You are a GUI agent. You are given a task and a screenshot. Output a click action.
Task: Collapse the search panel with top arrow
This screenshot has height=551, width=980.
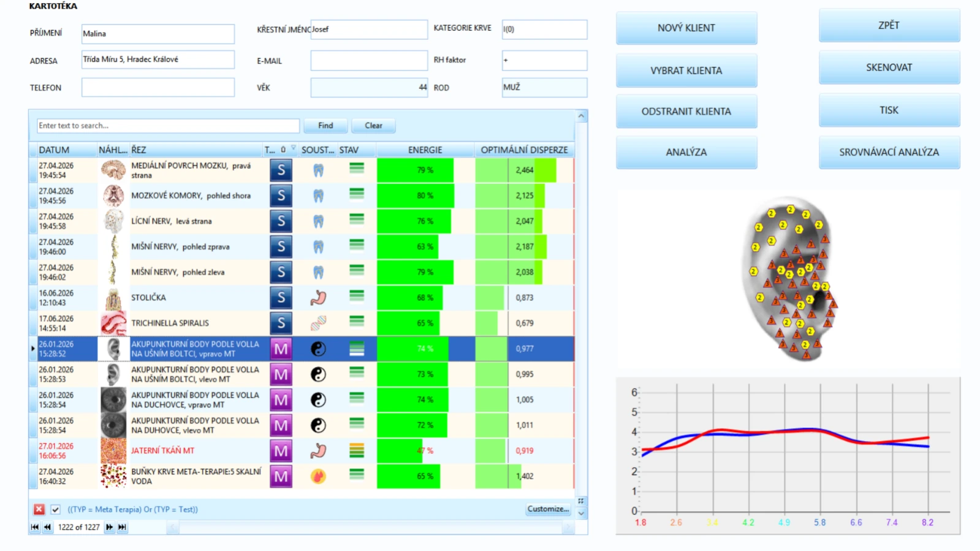click(x=581, y=116)
